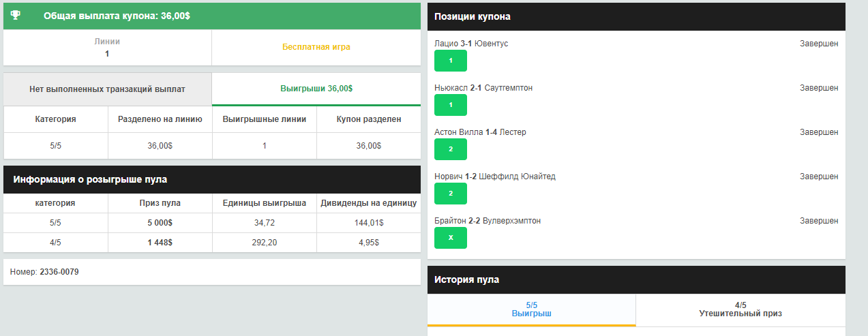Select the 5/5 Выигрыш pool history tab
Viewport: 868px width, 336px height.
pyautogui.click(x=531, y=309)
